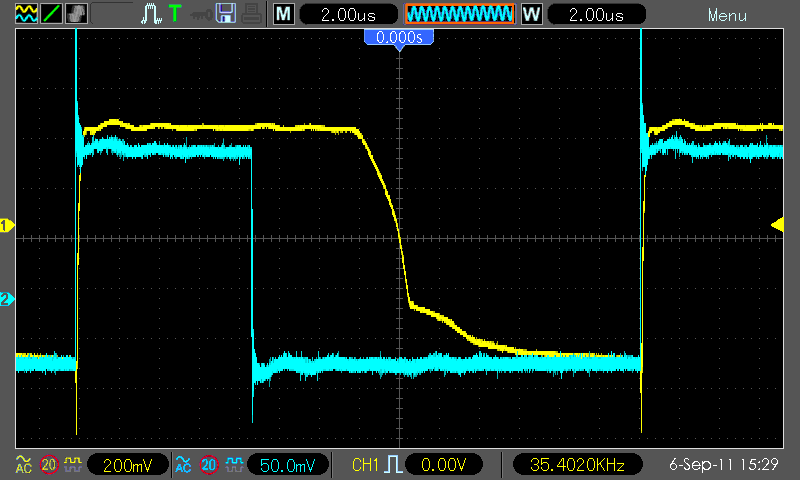Click the yellow channel 1 ground marker
The image size is (800, 480).
[7, 225]
